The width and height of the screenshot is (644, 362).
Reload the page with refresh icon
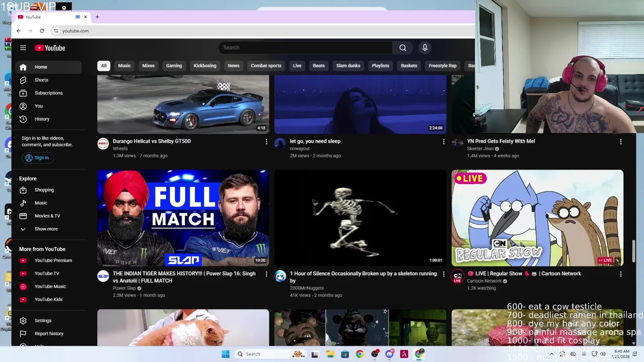42,31
